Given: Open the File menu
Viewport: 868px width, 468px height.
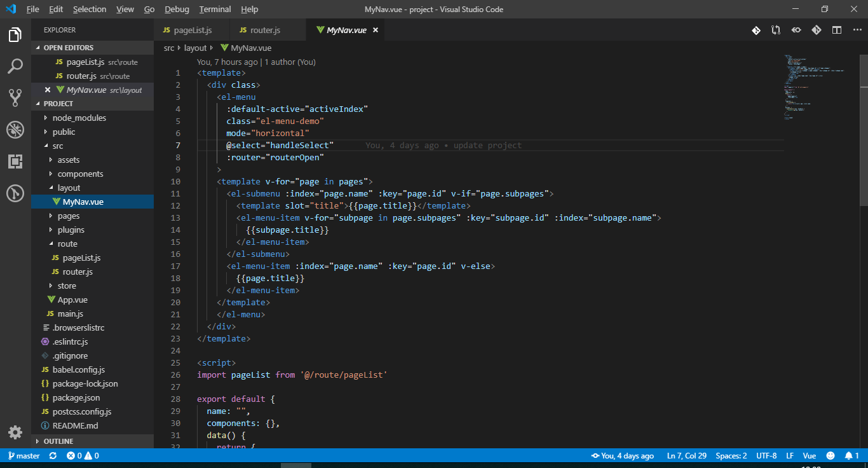Looking at the screenshot, I should [x=33, y=10].
